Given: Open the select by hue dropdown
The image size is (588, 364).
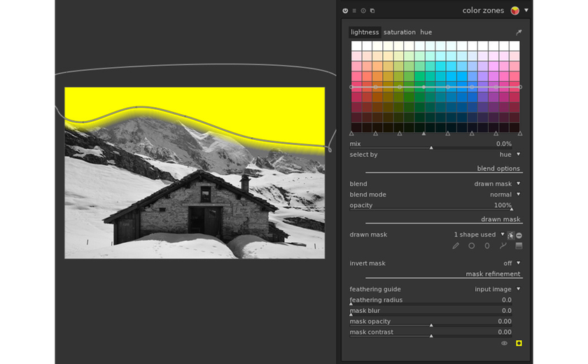Looking at the screenshot, I should 510,155.
